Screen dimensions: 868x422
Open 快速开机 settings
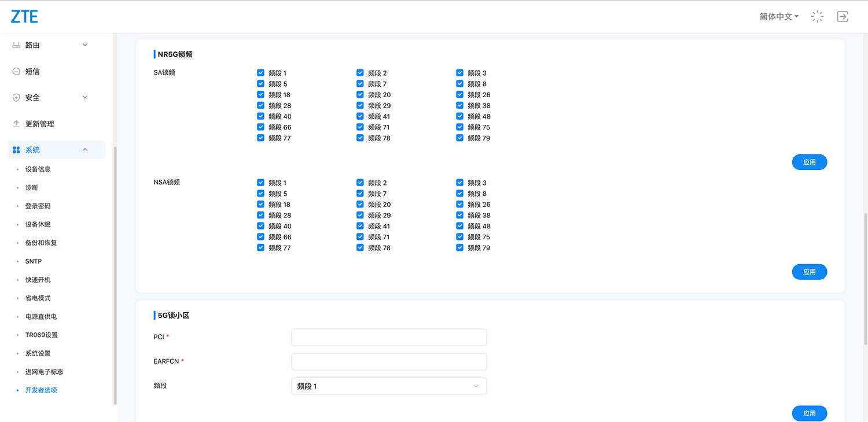tap(38, 280)
